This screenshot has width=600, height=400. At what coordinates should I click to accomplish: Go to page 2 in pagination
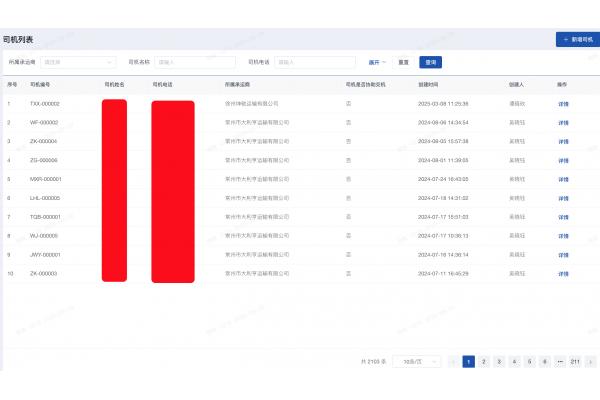(x=484, y=360)
